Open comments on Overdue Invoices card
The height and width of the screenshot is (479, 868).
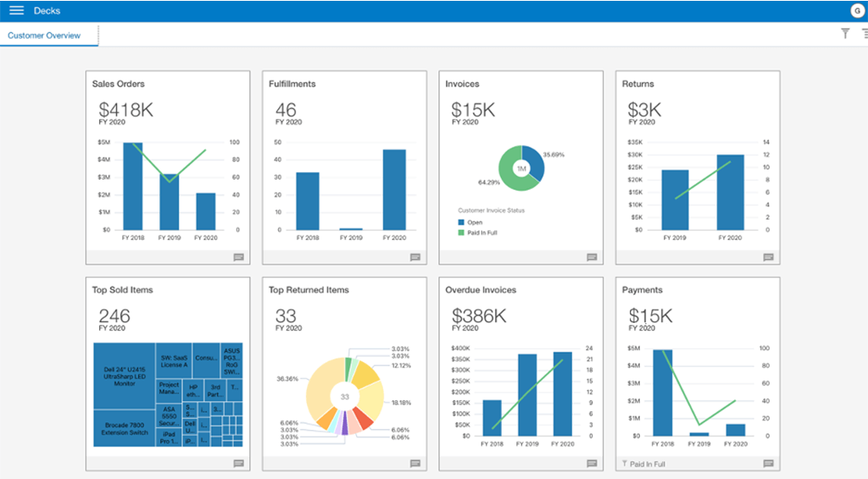pos(592,464)
